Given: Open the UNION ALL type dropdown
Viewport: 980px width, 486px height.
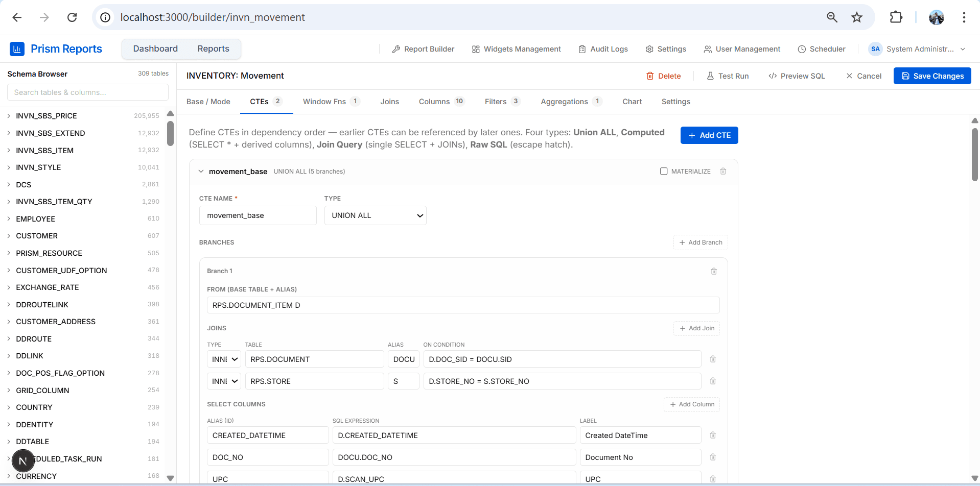Looking at the screenshot, I should tap(375, 215).
